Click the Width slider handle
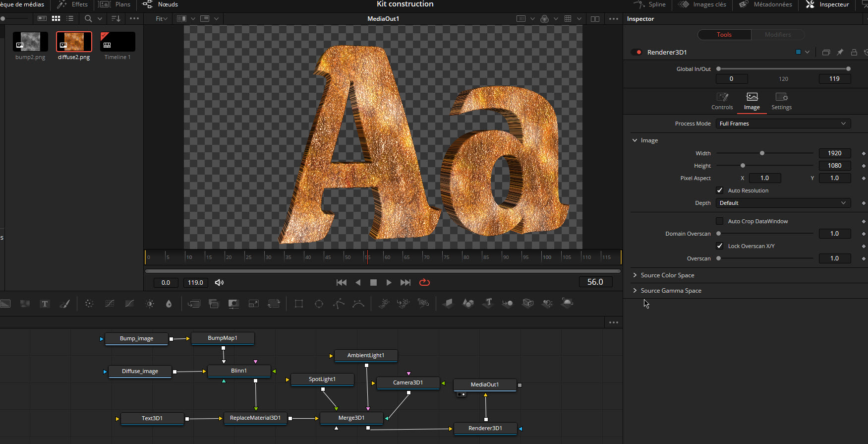868x444 pixels. [x=762, y=153]
